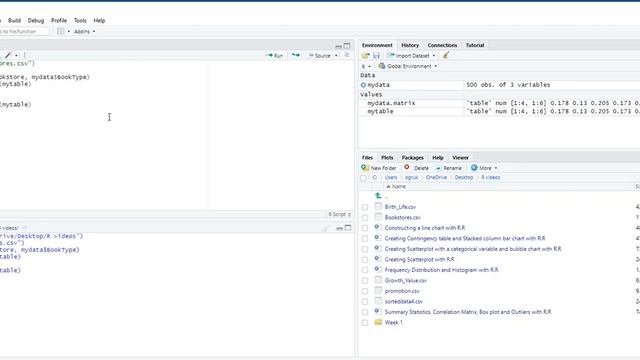Screen dimensions: 640x360
Task: Click the load workspace folder icon
Action: click(x=365, y=56)
